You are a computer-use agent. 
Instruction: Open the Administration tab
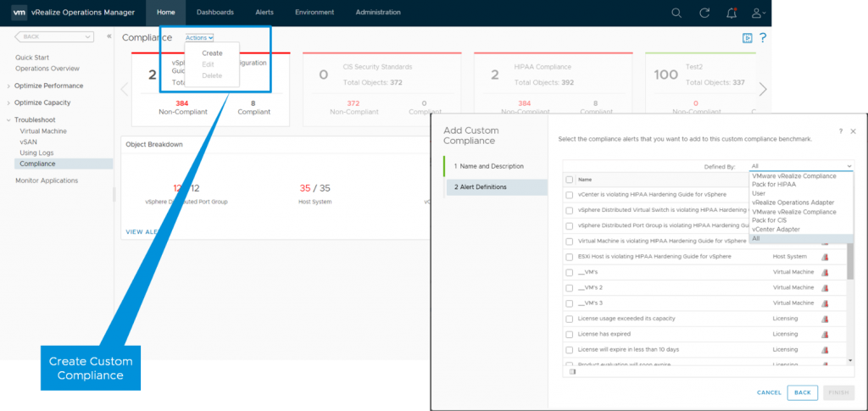(378, 13)
